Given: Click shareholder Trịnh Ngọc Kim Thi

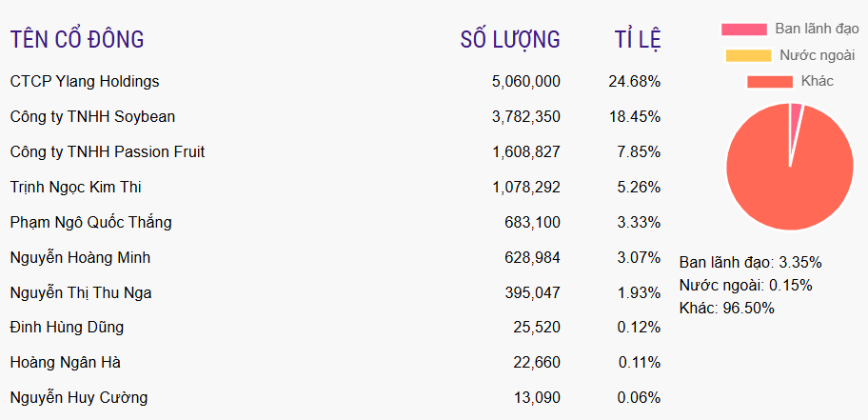Looking at the screenshot, I should coord(76,188).
